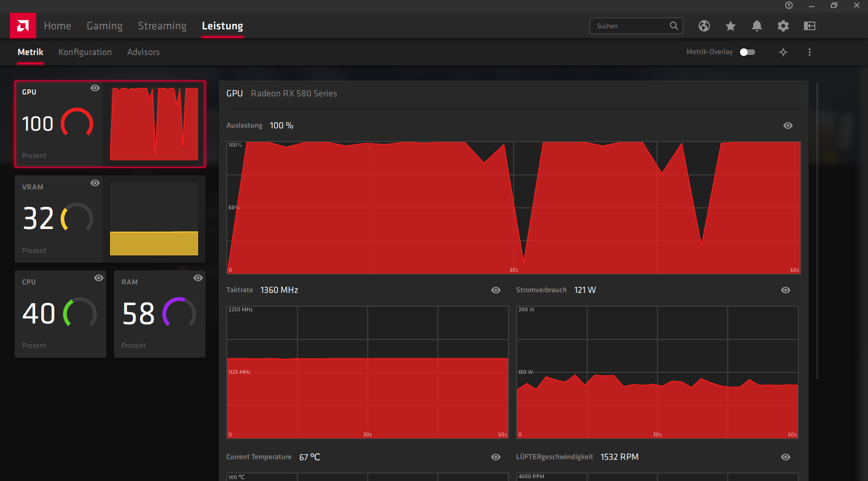Open the Home tab

(57, 26)
